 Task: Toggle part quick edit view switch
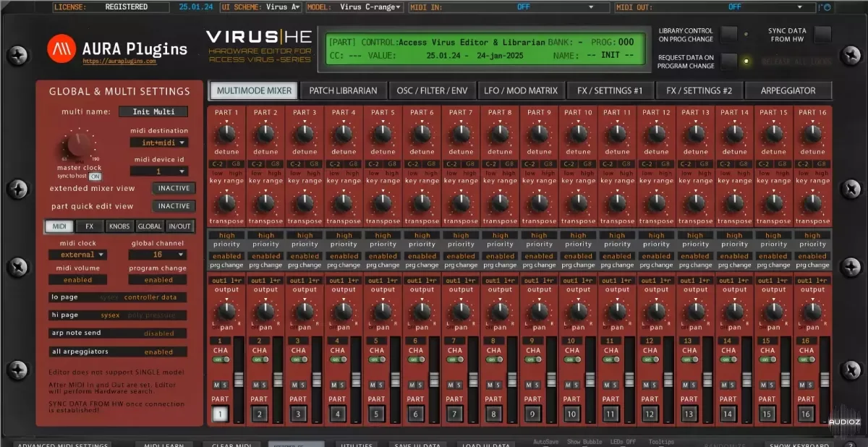click(174, 206)
